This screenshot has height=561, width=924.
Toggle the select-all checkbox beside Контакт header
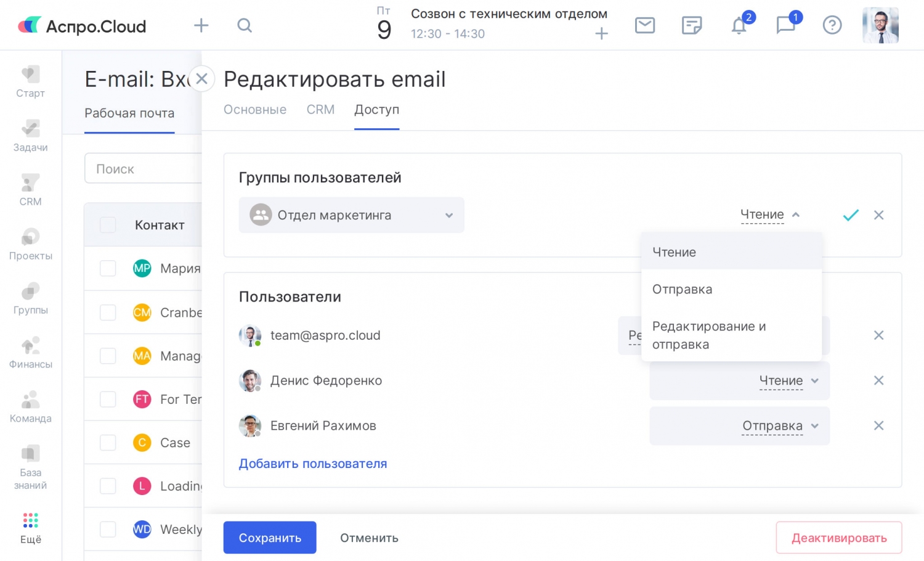click(108, 225)
